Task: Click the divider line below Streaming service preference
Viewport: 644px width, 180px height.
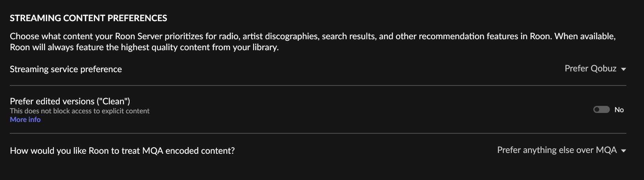Action: click(x=318, y=85)
